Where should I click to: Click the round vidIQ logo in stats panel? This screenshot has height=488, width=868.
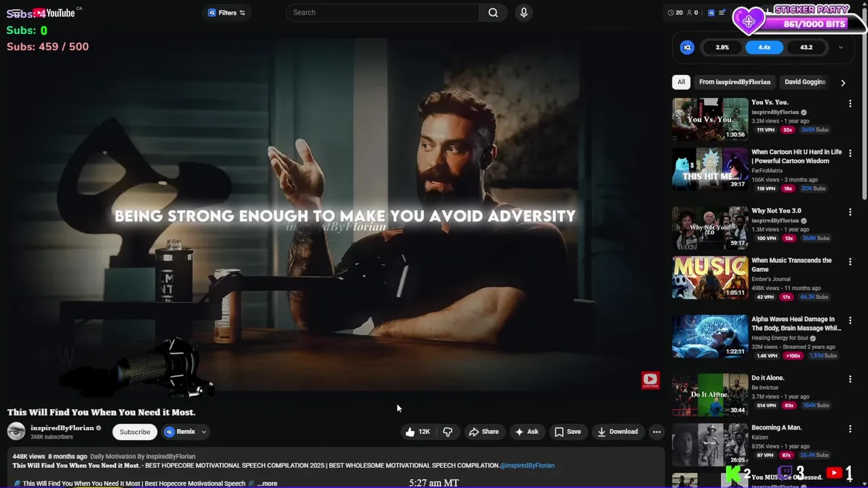coord(687,47)
